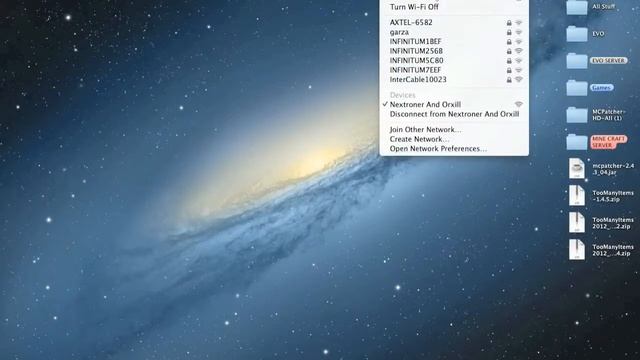This screenshot has width=640, height=360.
Task: Click the MINE CRAFT SERVER label text
Action: click(x=609, y=142)
